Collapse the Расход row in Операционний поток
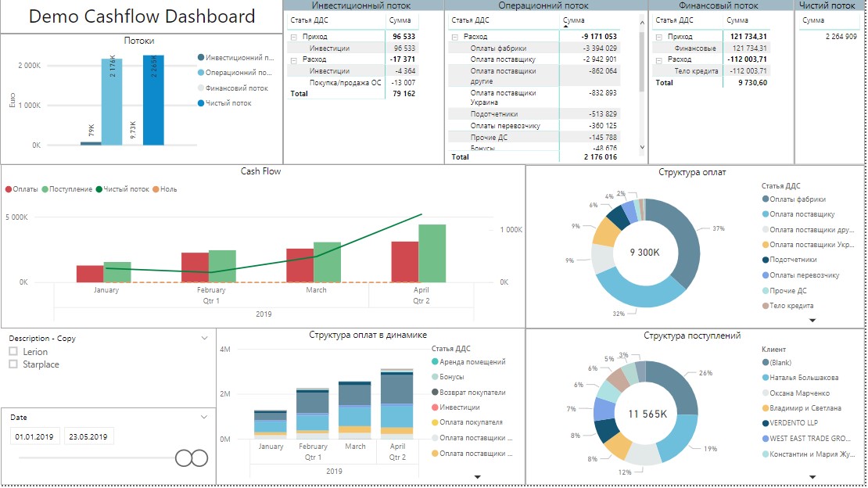868x488 pixels. pyautogui.click(x=455, y=37)
